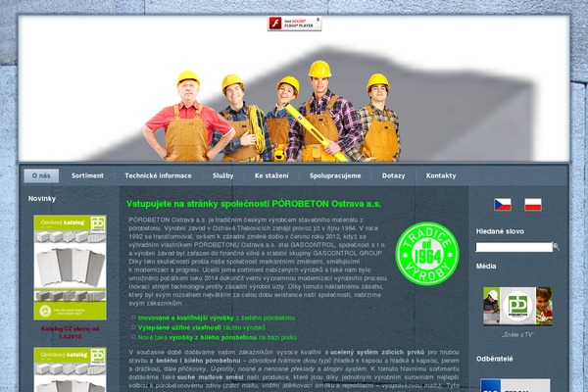Image resolution: width=588 pixels, height=392 pixels.
Task: Open the Sortiment menu item
Action: point(87,175)
